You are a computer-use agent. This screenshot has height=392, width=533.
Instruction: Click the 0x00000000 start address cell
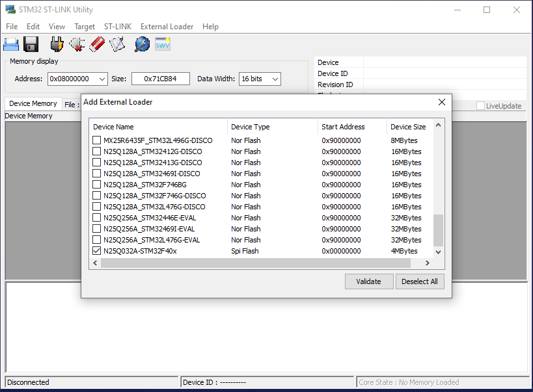tap(341, 251)
